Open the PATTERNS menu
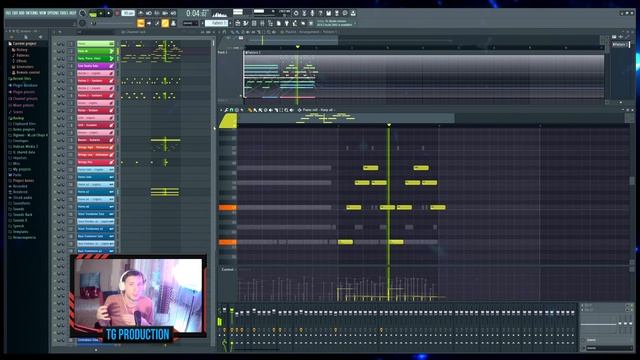The width and height of the screenshot is (640, 360). pos(33,13)
